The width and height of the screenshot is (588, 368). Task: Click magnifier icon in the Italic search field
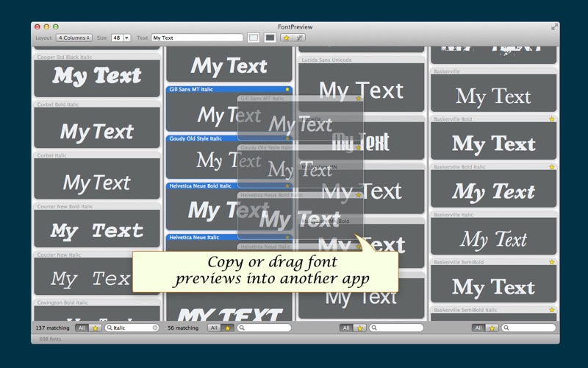tap(110, 328)
